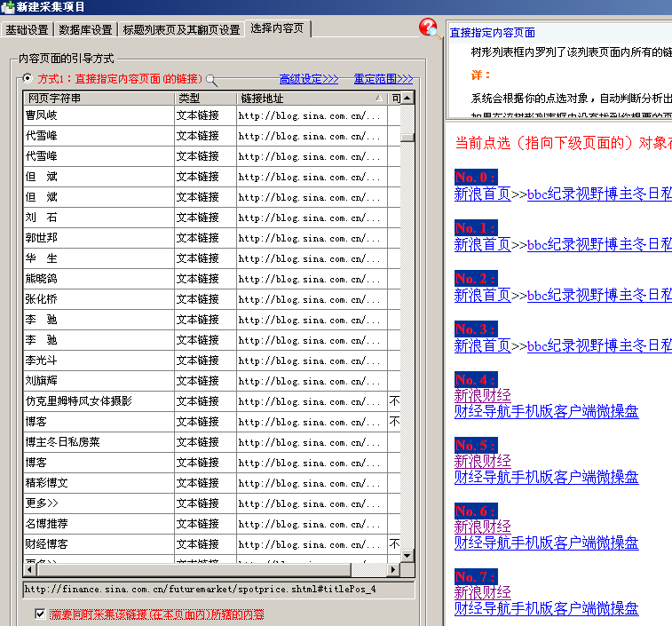Select 方式1 直接指定内容页面 radio button
This screenshot has height=626, width=672.
point(28,78)
